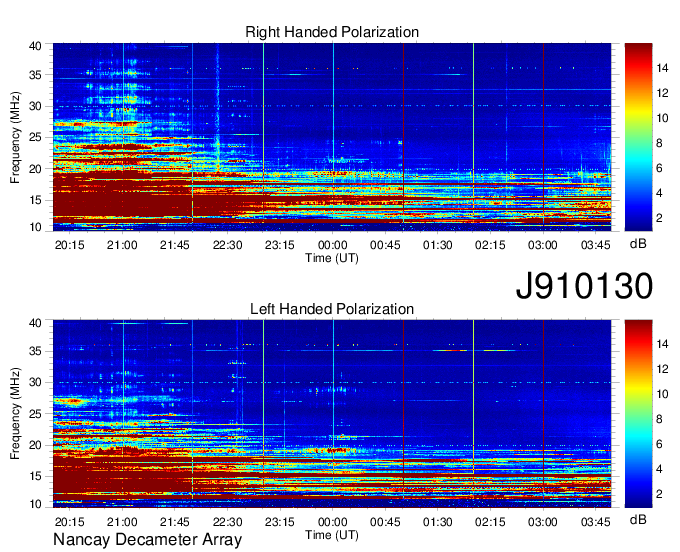Click the 14 dB tick on Right Handed colorbar
Screen dimensions: 680x552
[662, 68]
